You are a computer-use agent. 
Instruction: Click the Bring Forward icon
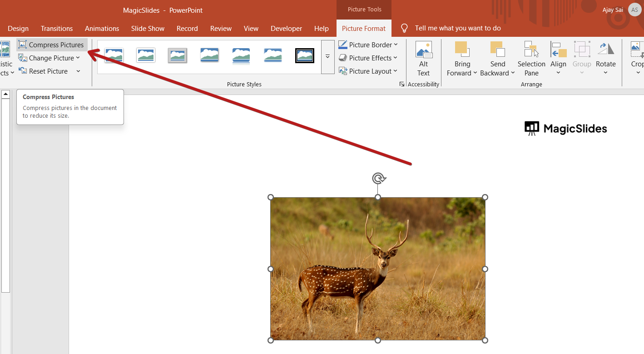462,49
